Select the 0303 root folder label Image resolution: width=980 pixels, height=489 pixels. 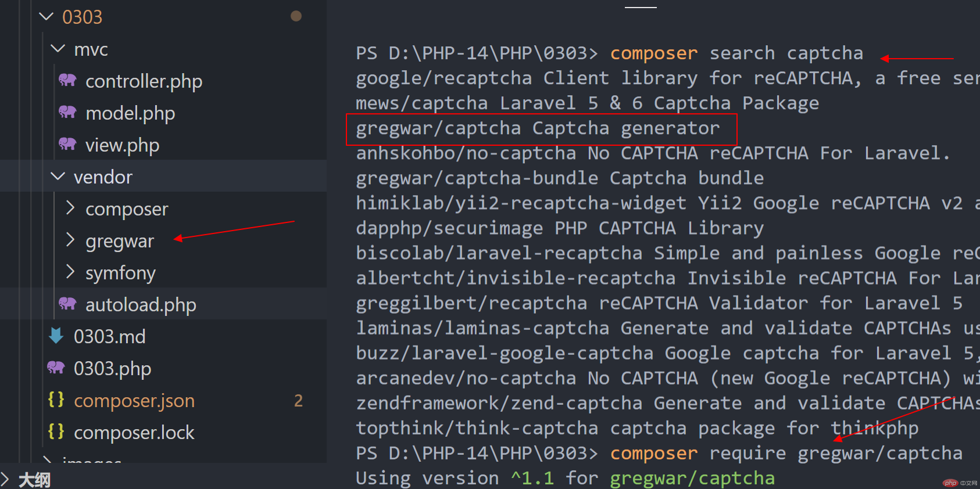[x=82, y=17]
